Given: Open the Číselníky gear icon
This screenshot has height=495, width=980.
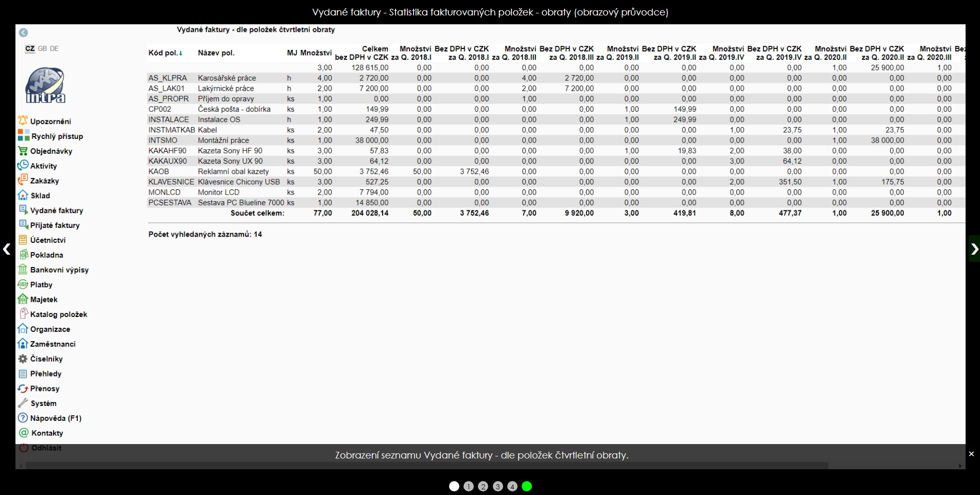Looking at the screenshot, I should [23, 359].
